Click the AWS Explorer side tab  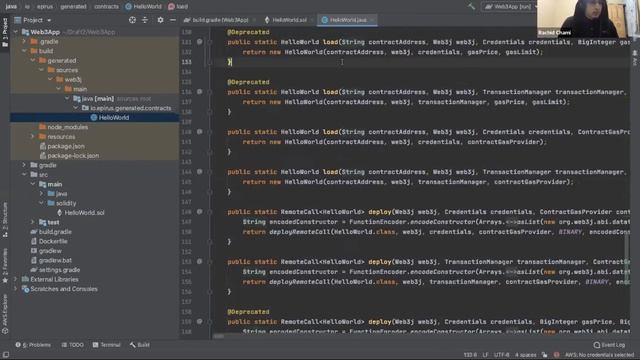tap(5, 314)
